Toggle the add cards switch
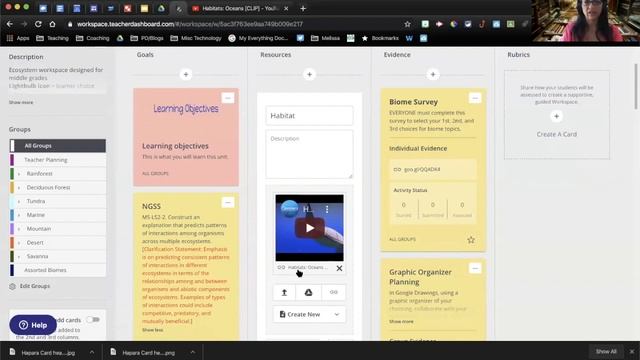 click(93, 320)
